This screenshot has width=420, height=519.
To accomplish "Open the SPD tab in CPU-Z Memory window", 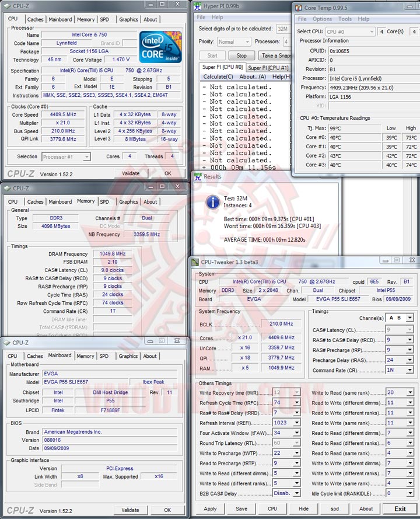I will (x=104, y=201).
